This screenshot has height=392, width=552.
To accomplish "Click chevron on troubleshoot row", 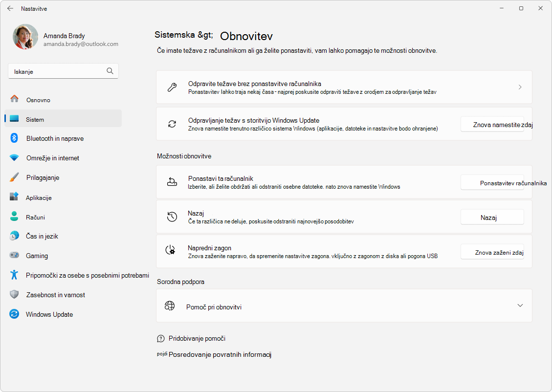I will coord(520,87).
